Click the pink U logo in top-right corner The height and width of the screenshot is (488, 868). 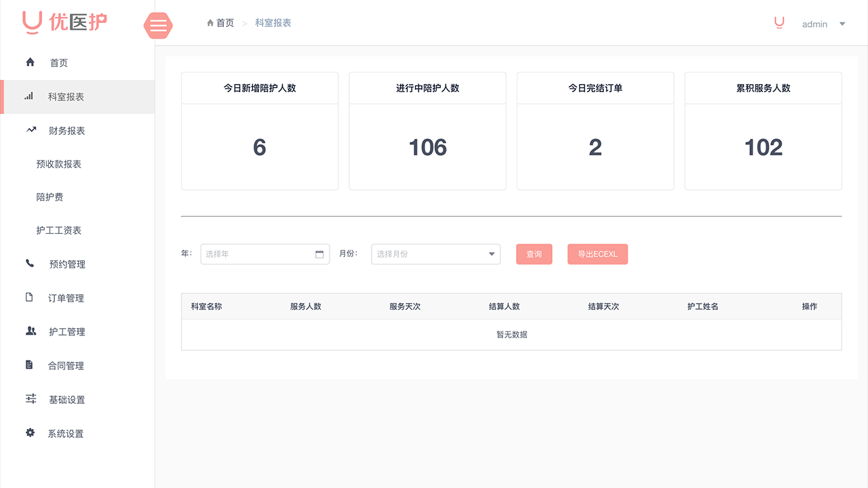778,22
